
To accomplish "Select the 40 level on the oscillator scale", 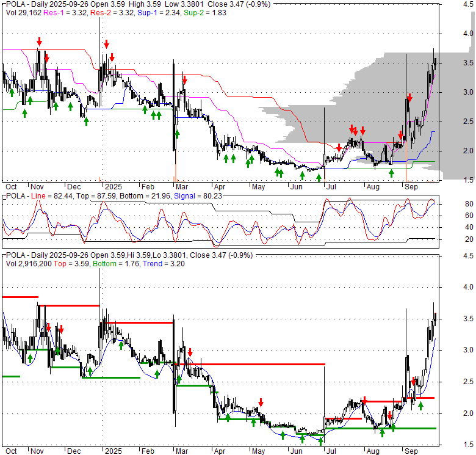I will pos(469,227).
